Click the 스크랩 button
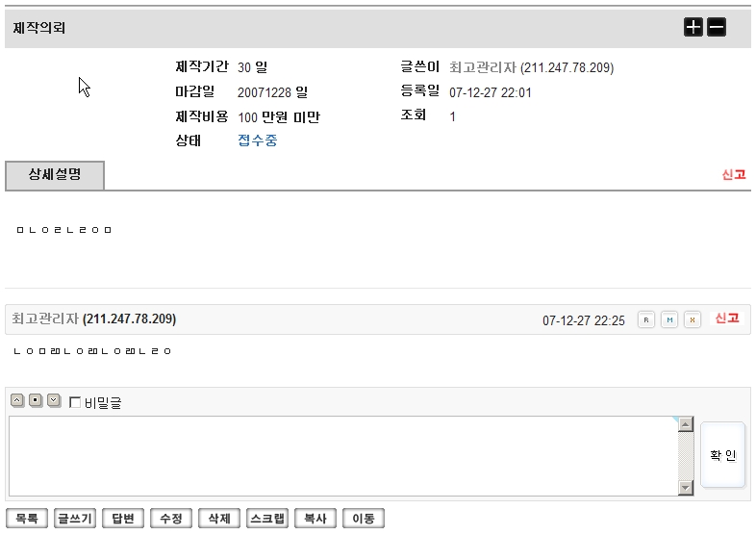This screenshot has width=756, height=535. point(266,519)
